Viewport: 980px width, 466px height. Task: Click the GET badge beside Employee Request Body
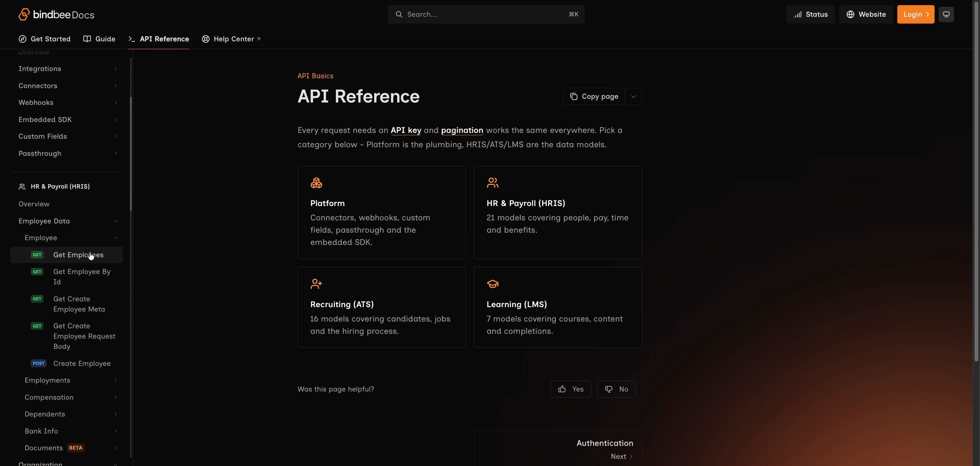pos(37,326)
